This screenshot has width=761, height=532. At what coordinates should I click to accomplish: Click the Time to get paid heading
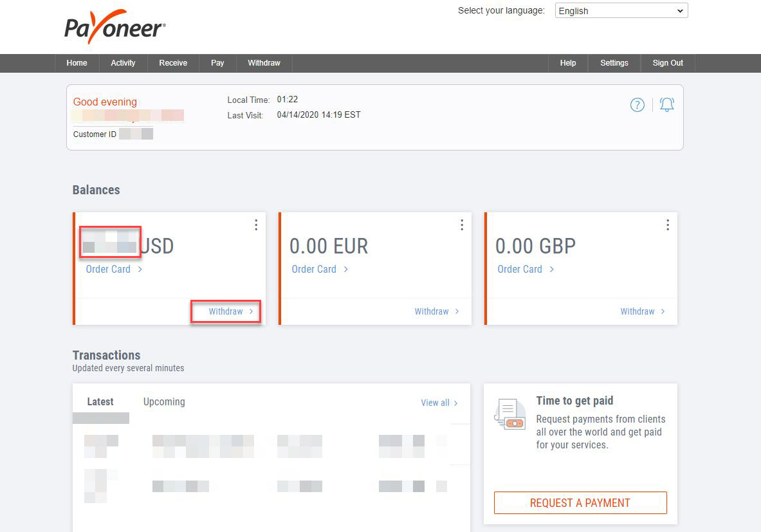point(574,401)
